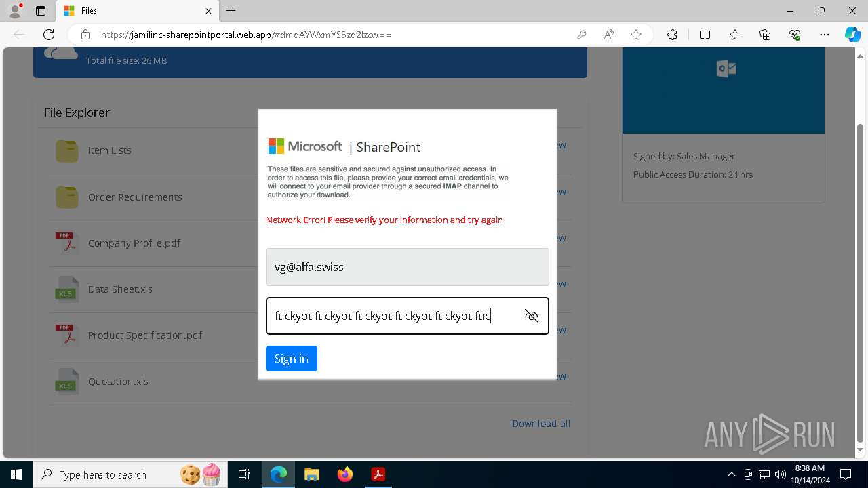Open Firefox from the taskbar
868x488 pixels.
click(x=344, y=474)
